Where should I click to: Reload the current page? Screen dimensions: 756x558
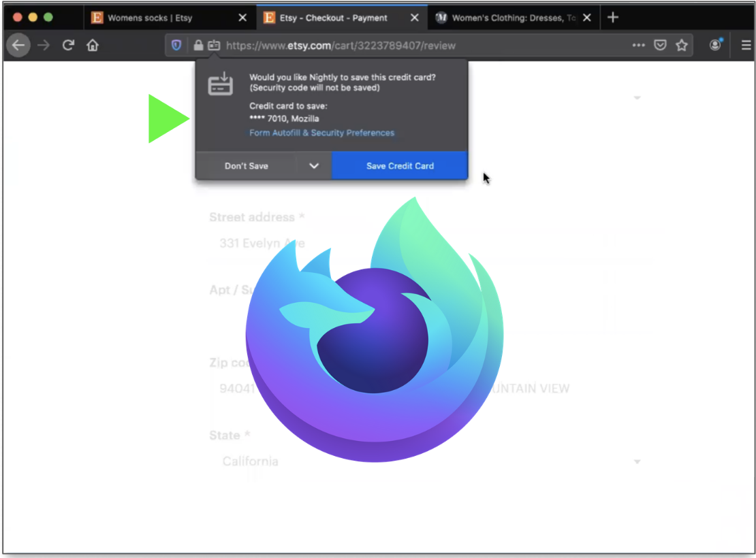pos(67,46)
